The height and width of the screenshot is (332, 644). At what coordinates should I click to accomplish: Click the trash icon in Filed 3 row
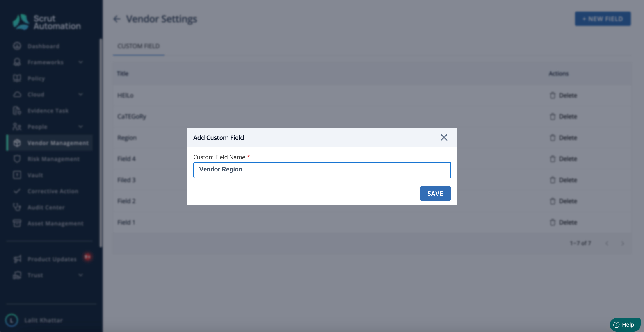[x=553, y=180]
